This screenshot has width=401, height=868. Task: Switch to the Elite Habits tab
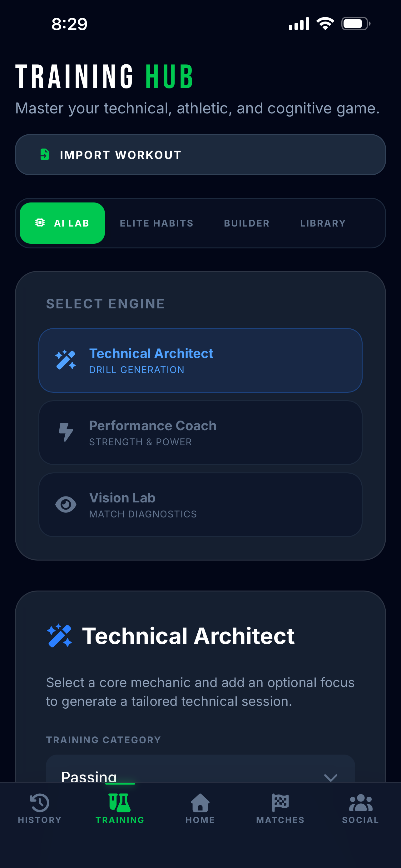(156, 223)
